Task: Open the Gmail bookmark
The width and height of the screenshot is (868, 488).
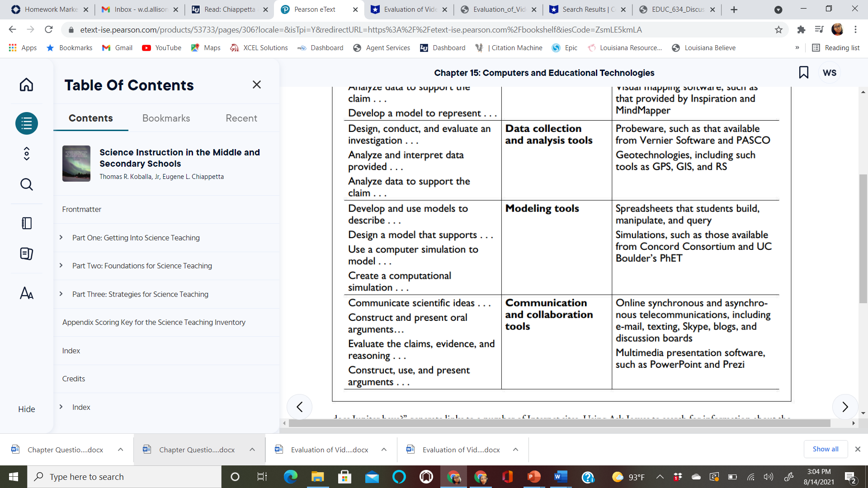Action: 117,48
